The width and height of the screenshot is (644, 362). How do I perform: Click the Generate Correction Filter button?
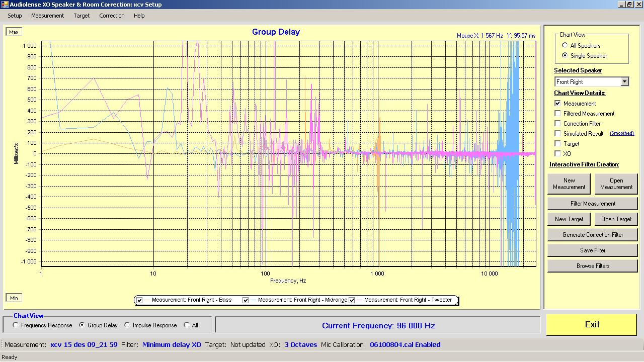pos(592,235)
